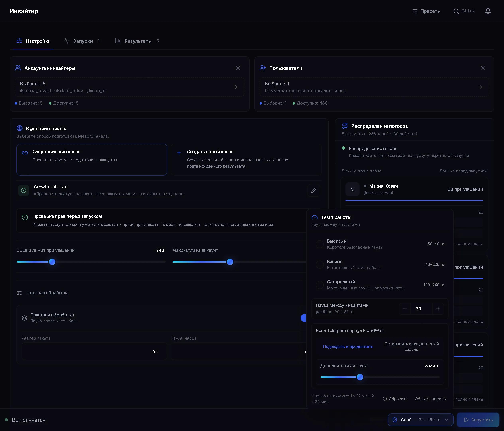Open the Пресеты panel
The image size is (504, 431).
point(426,11)
